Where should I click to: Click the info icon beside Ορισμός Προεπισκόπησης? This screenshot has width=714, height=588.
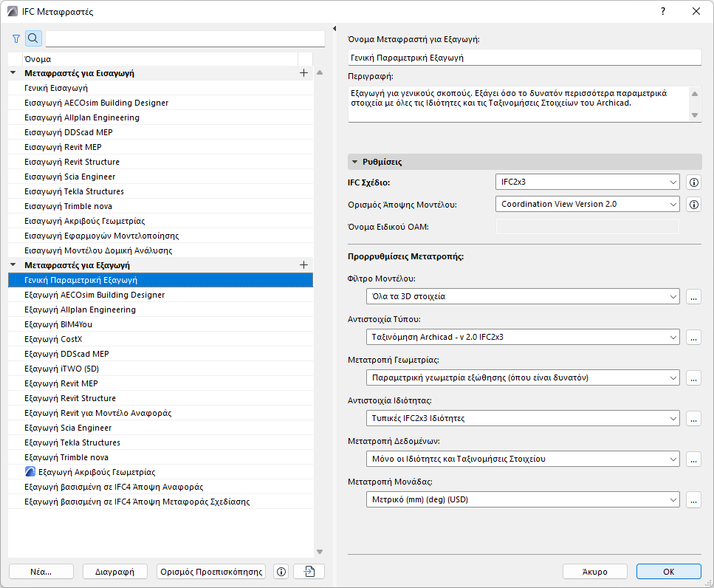click(281, 571)
